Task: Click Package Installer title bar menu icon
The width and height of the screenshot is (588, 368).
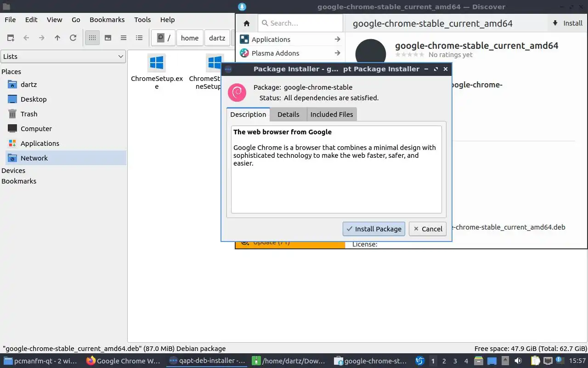Action: click(x=228, y=69)
